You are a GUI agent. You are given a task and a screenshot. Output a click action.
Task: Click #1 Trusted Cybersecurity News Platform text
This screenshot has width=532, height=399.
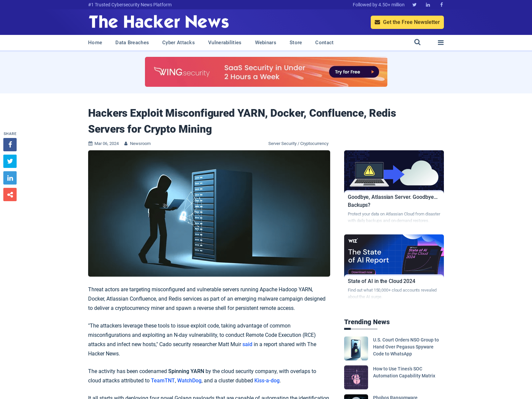[x=130, y=5]
